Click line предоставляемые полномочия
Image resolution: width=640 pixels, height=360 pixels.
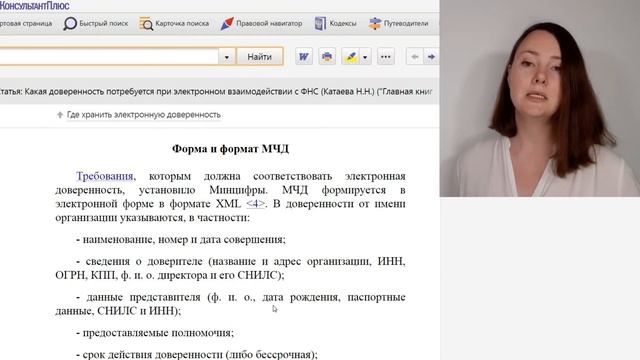tap(155, 333)
